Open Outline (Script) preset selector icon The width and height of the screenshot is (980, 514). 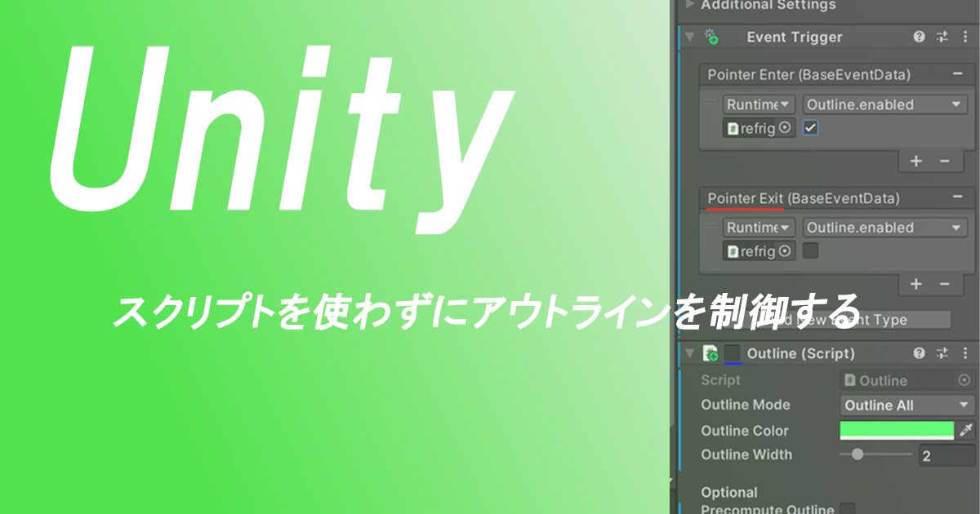[x=942, y=353]
